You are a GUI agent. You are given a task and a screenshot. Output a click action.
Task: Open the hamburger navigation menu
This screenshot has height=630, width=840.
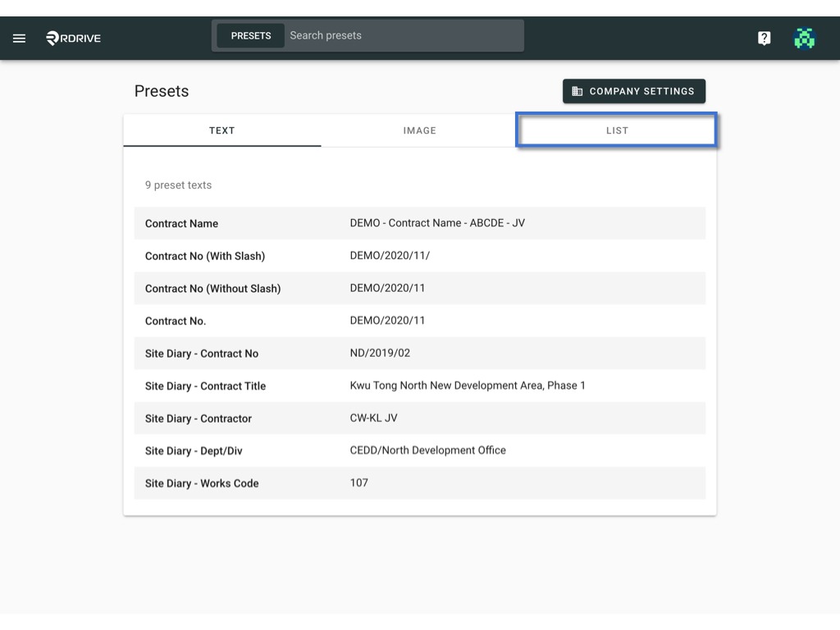pos(20,38)
